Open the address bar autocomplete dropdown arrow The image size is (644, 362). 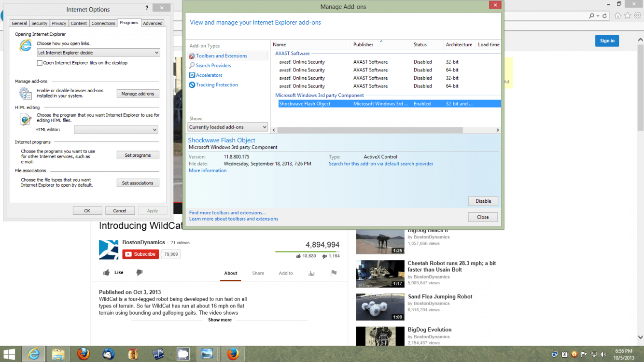click(x=598, y=16)
